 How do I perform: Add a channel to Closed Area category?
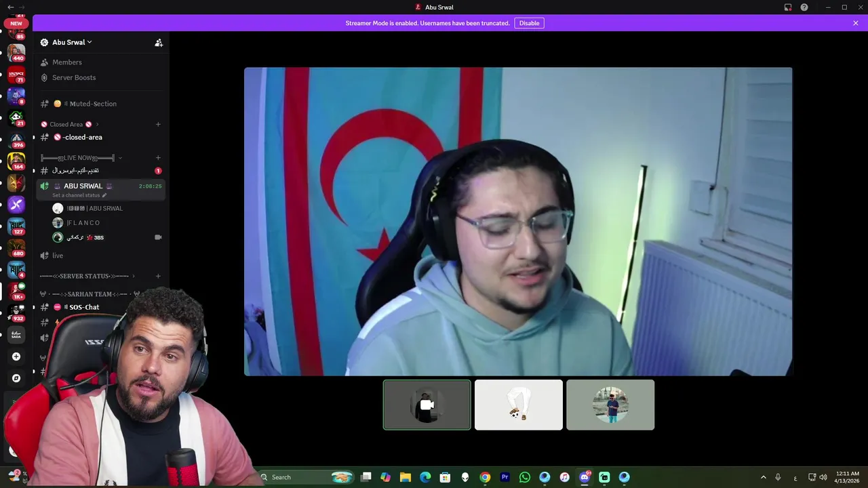click(158, 124)
